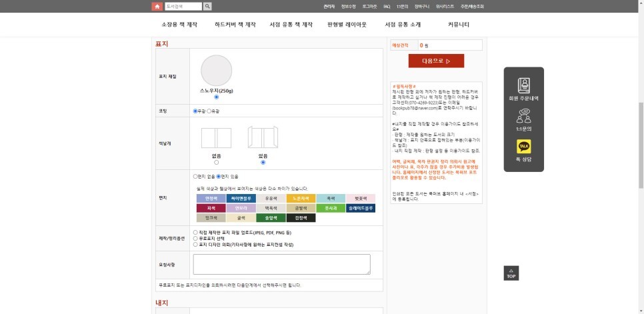Open 정보수정 link
Viewport: 644px width, 314px height.
(348, 7)
